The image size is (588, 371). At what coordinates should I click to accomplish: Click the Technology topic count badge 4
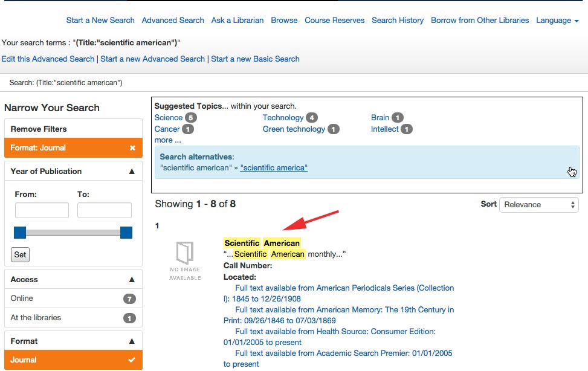point(312,118)
